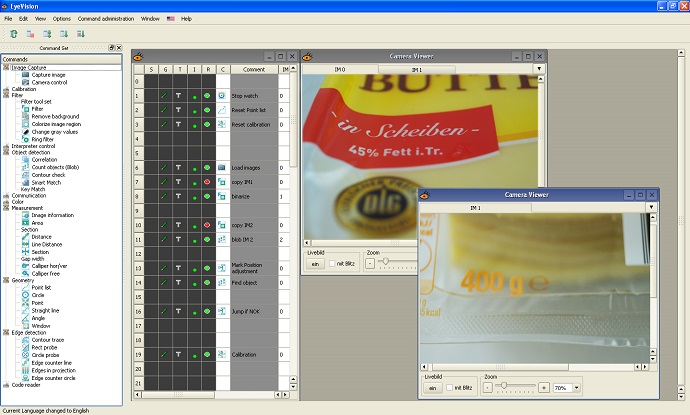
Task: Open the Options menu
Action: click(x=62, y=19)
